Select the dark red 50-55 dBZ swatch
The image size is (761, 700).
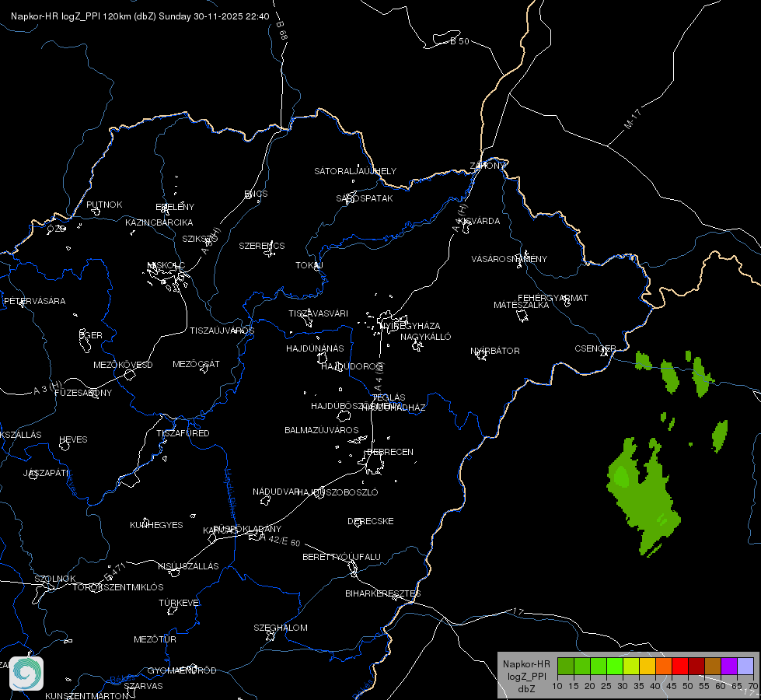pyautogui.click(x=696, y=666)
